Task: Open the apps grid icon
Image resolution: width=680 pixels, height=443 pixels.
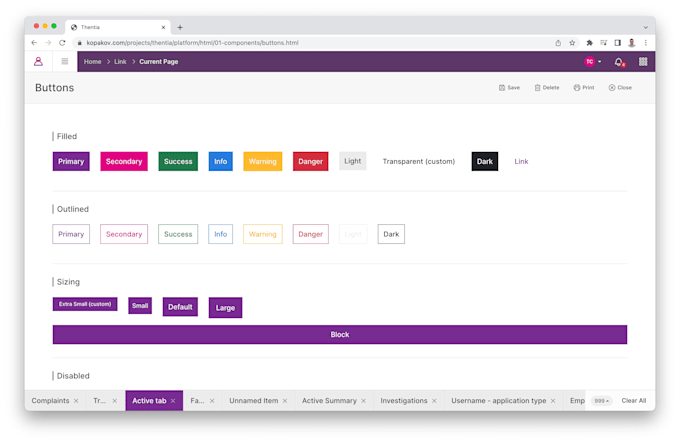Action: [x=643, y=62]
